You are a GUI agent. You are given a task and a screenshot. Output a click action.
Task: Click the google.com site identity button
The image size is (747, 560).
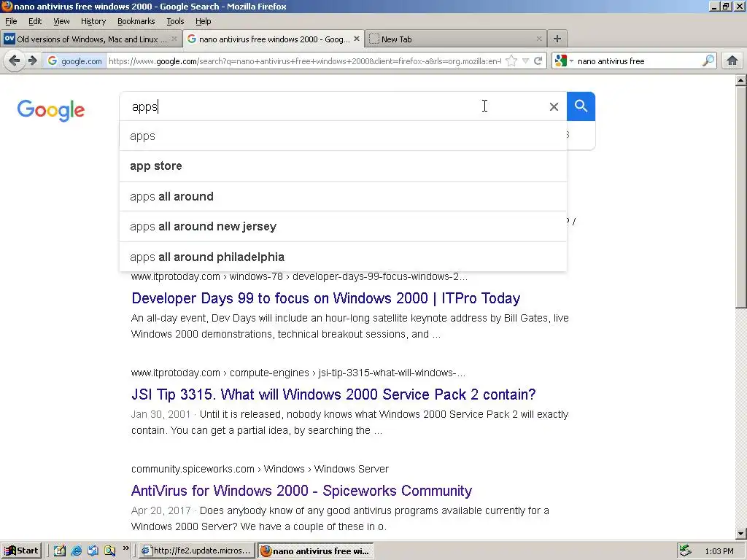click(74, 61)
